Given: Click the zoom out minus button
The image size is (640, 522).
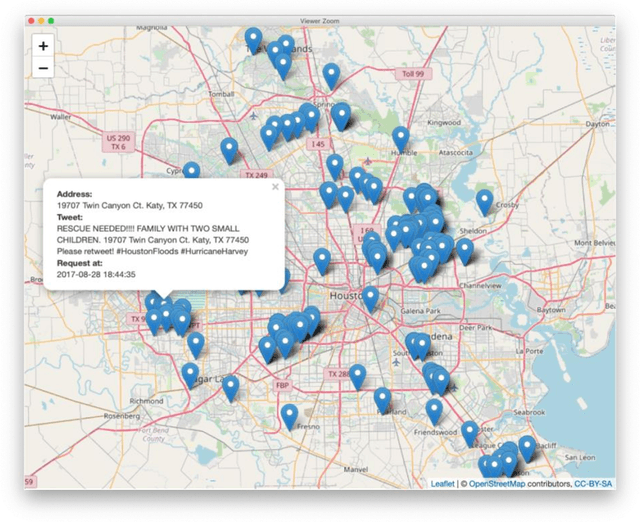Looking at the screenshot, I should click(43, 68).
